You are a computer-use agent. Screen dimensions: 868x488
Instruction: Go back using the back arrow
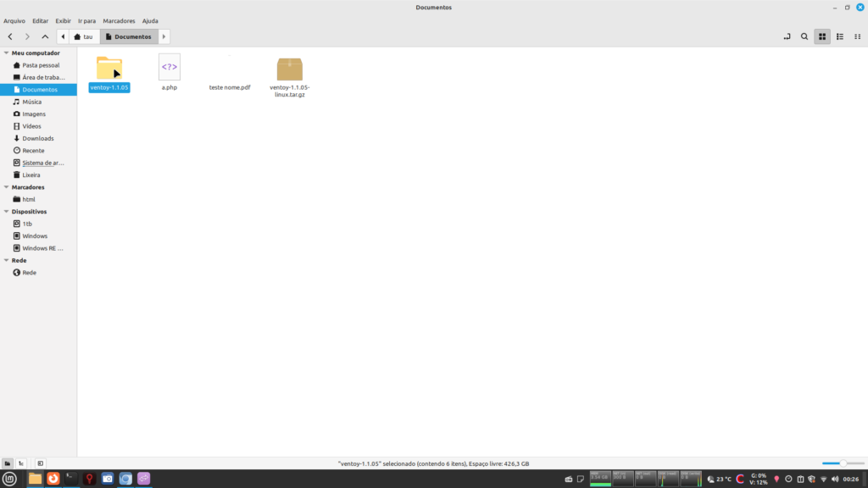pos(9,36)
